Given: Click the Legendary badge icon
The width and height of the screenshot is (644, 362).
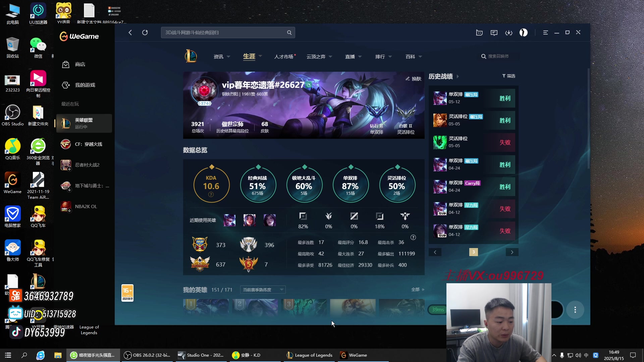Looking at the screenshot, I should pos(200,264).
